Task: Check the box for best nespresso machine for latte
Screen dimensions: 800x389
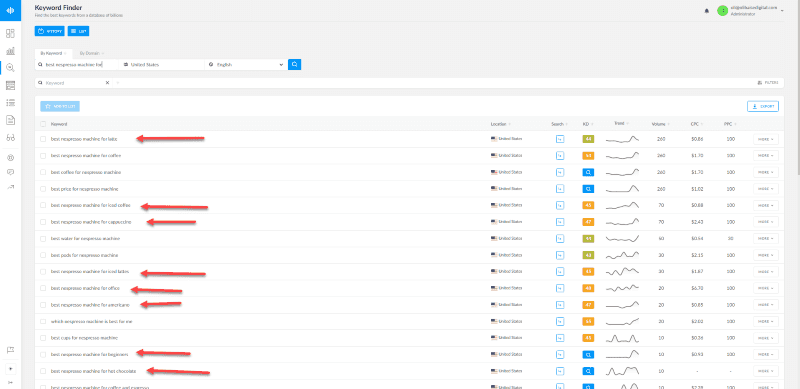Action: click(43, 139)
